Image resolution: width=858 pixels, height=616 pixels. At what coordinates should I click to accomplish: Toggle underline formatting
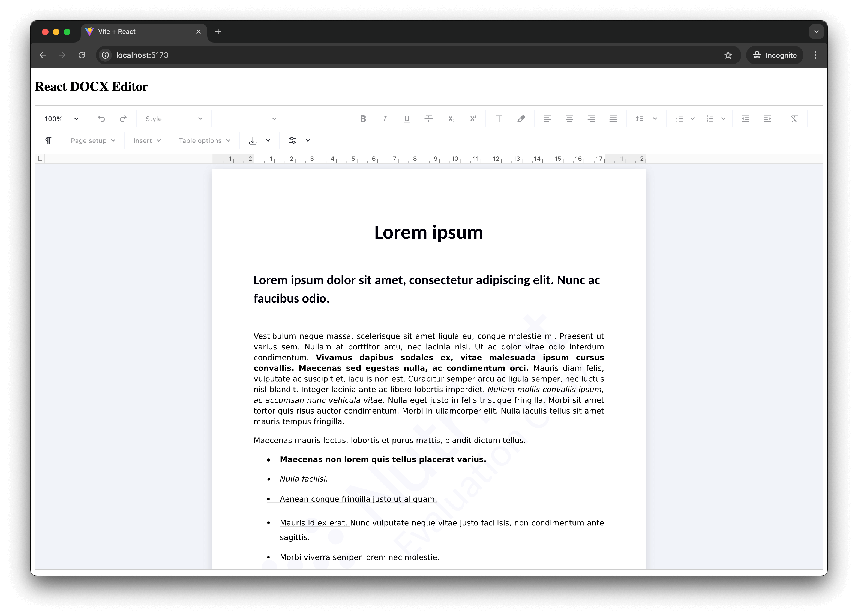coord(407,118)
